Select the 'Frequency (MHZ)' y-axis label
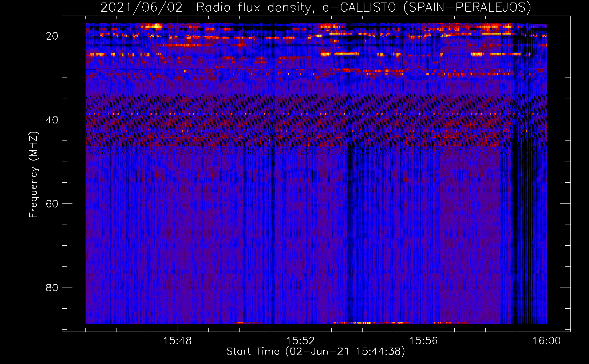The image size is (589, 364). click(x=33, y=175)
